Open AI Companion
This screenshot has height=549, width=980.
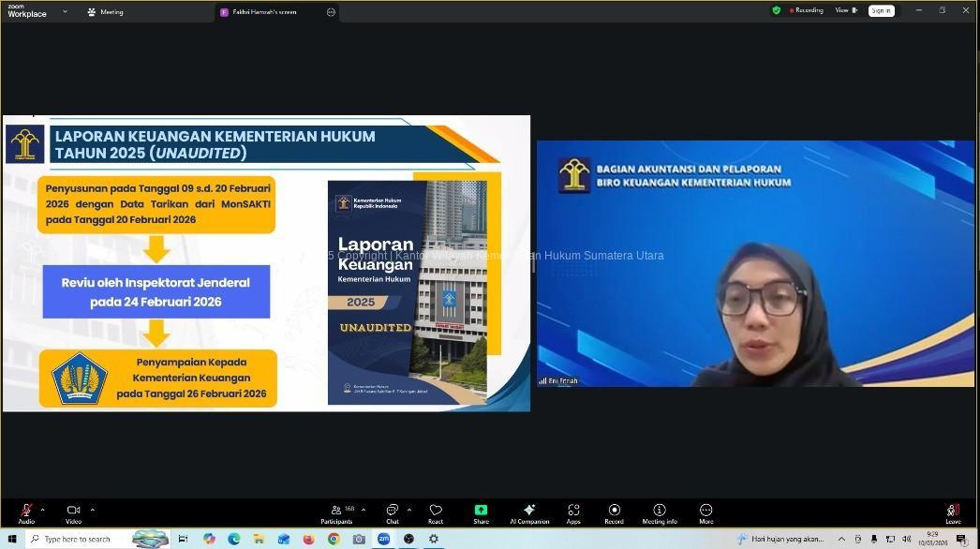529,512
